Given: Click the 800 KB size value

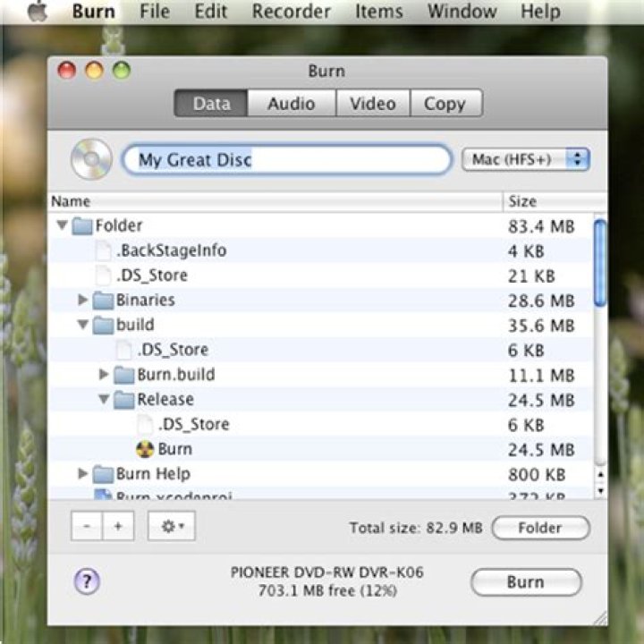Looking at the screenshot, I should coord(538,475).
